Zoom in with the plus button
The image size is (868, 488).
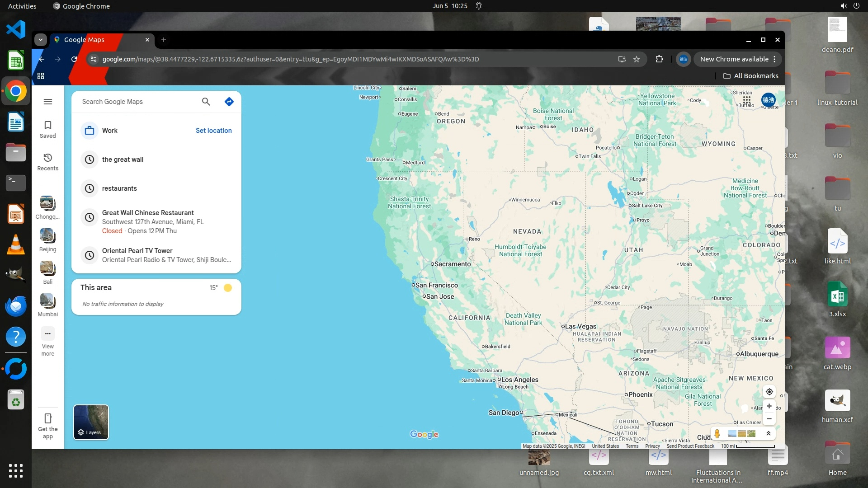[769, 406]
